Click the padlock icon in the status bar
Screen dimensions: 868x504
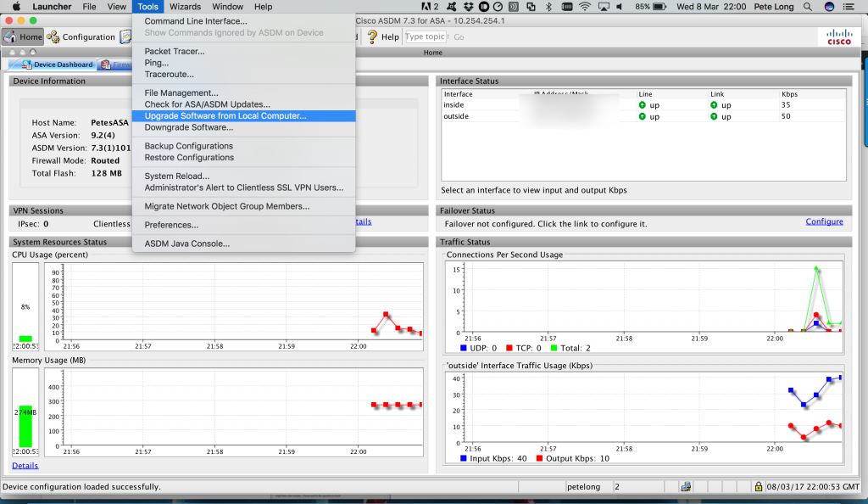pyautogui.click(x=757, y=485)
